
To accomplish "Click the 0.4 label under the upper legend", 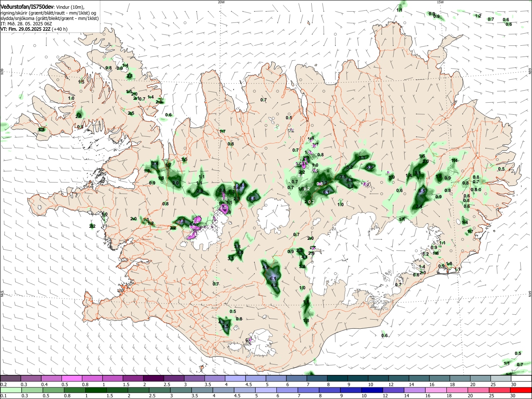I will 45,384.
